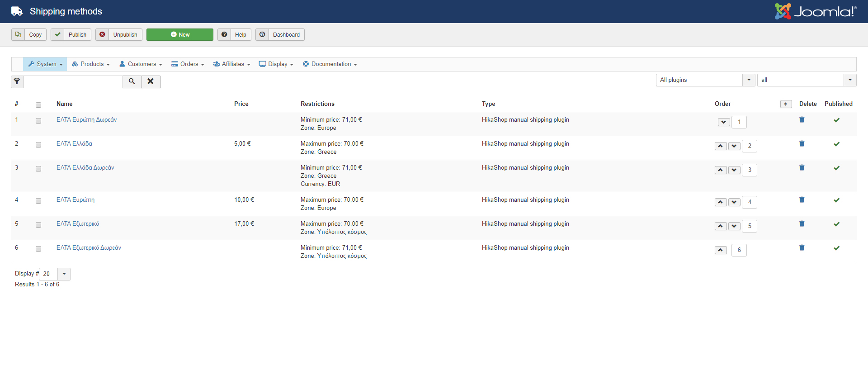
Task: Expand the Display # count dropdown
Action: pyautogui.click(x=64, y=274)
